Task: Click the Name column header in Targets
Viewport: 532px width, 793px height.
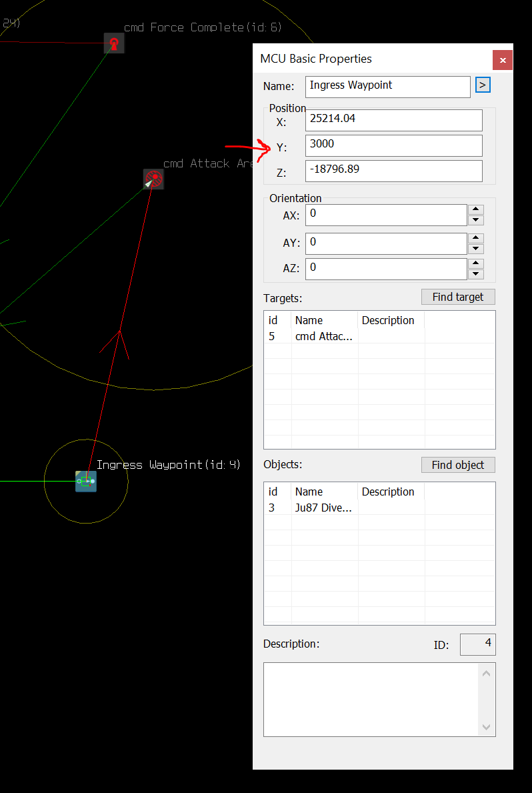Action: (x=325, y=321)
